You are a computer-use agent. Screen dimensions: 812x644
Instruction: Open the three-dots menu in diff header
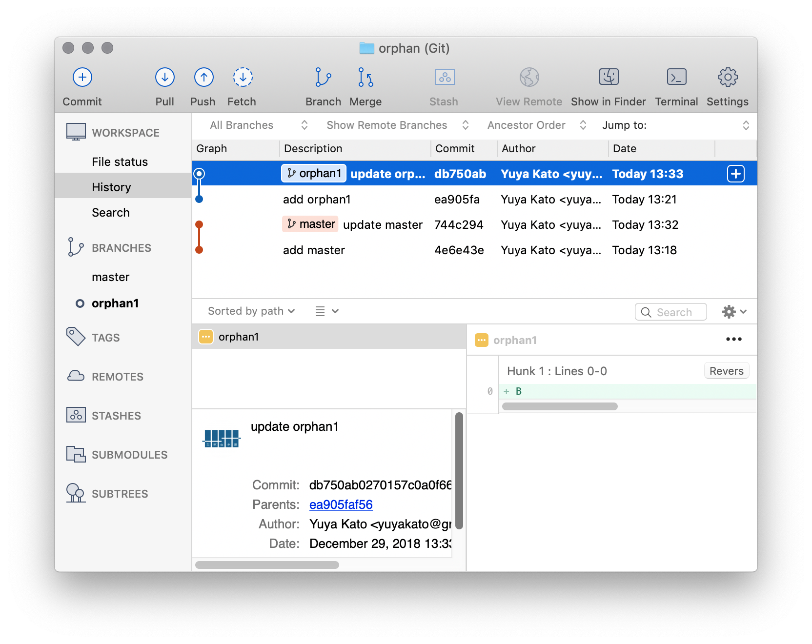coord(733,339)
